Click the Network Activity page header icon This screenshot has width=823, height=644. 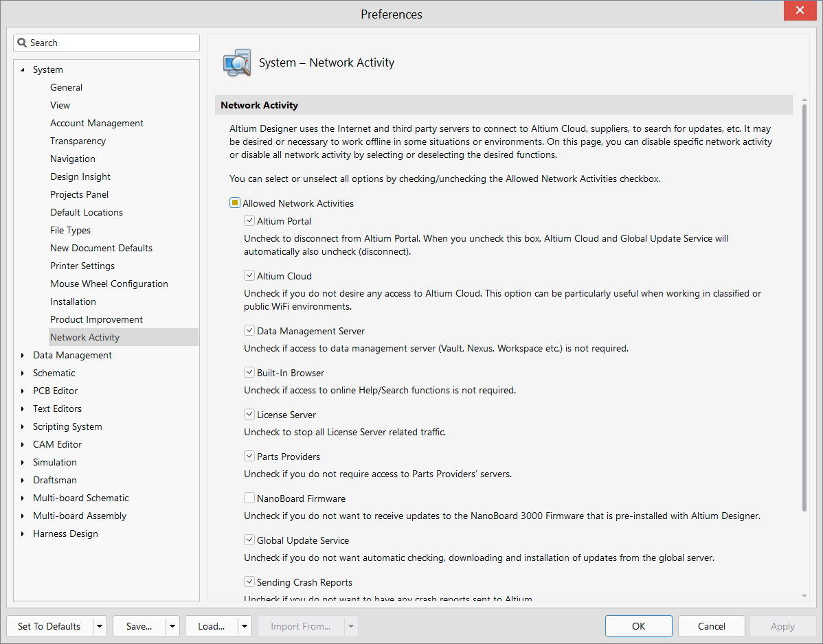point(237,63)
